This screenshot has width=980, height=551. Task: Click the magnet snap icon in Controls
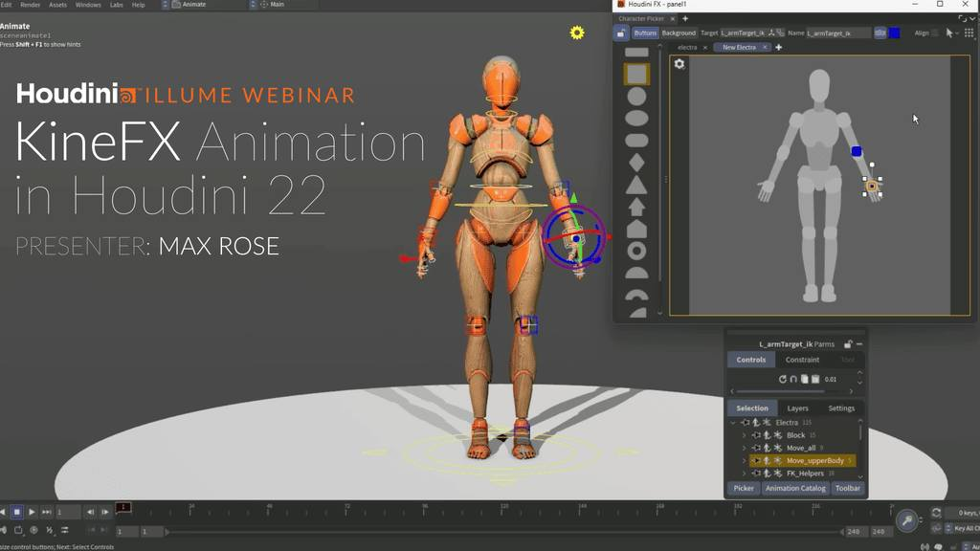coord(793,379)
